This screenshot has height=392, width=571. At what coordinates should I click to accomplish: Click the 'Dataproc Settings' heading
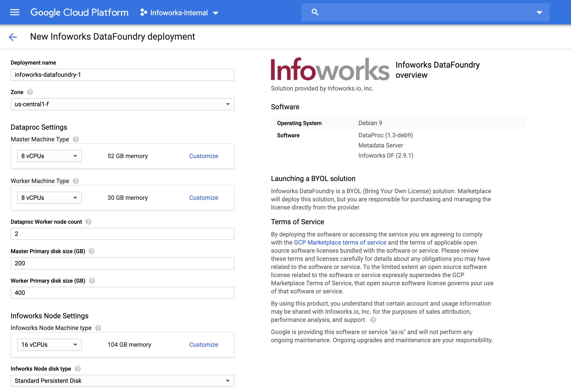pyautogui.click(x=39, y=127)
